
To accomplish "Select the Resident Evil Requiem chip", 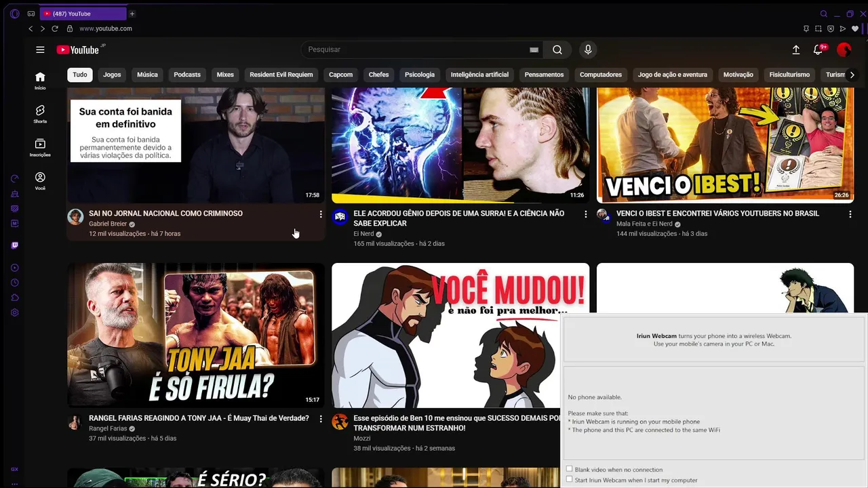I will tap(281, 75).
